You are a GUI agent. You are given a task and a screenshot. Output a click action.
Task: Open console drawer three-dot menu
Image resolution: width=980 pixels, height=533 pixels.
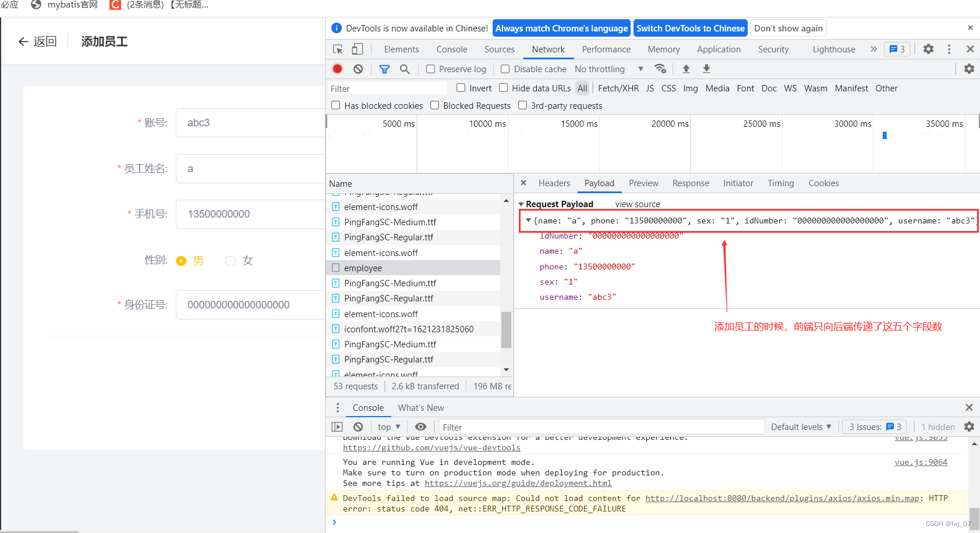338,407
